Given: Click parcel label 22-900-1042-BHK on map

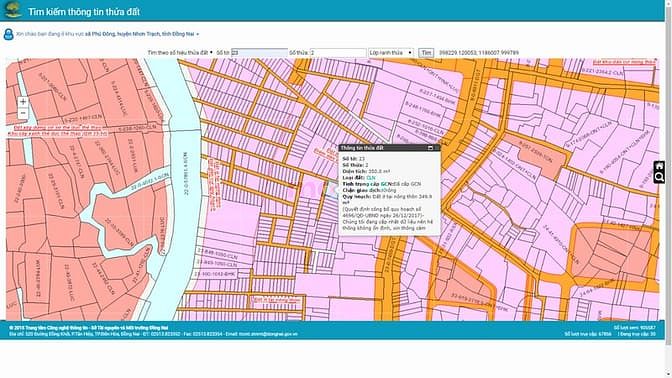Looking at the screenshot, I should (215, 273).
